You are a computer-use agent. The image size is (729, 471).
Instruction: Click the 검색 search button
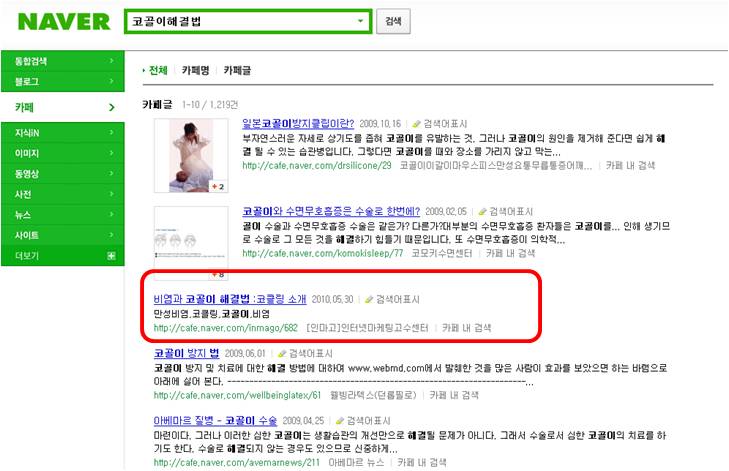click(x=393, y=21)
